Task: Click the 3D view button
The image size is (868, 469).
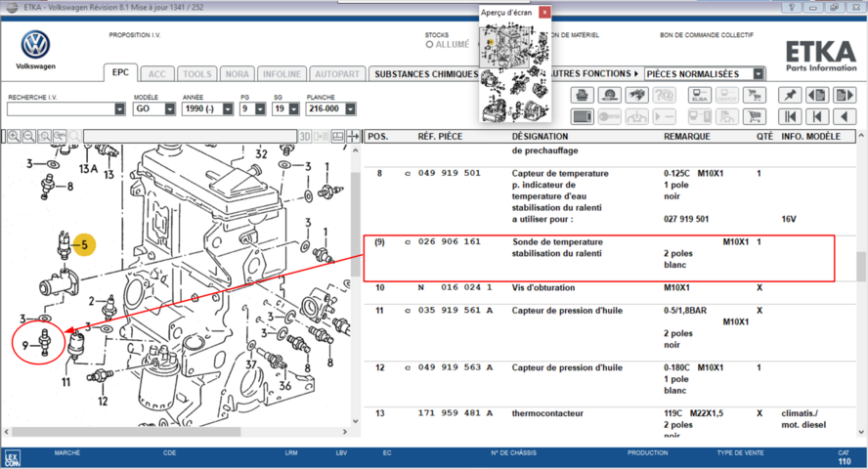Action: click(x=304, y=136)
